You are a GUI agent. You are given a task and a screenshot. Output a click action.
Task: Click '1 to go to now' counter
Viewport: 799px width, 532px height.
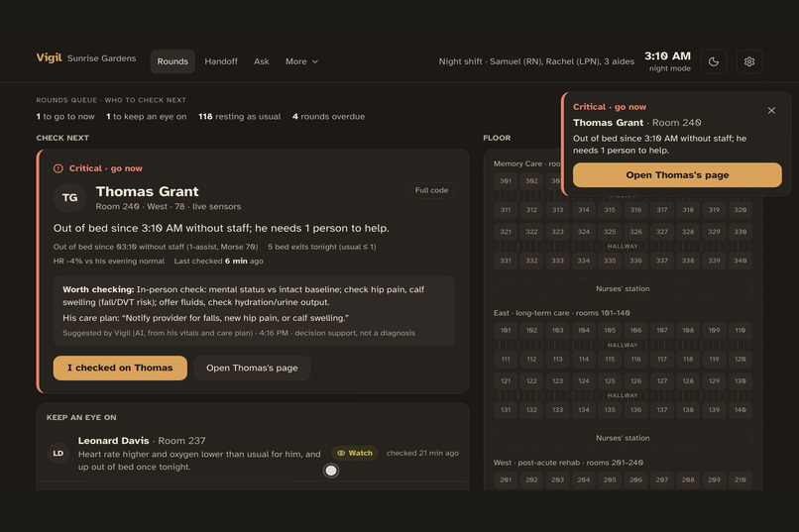65,117
